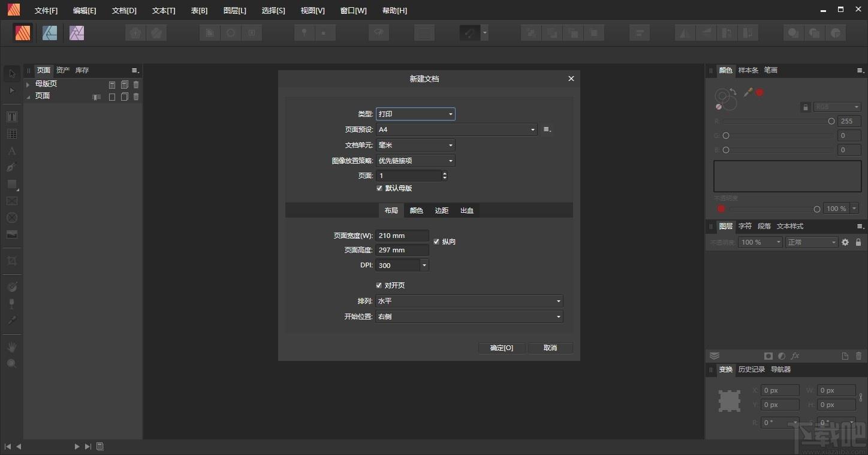Select the Vector Crop tool
This screenshot has height=455, width=868.
[x=12, y=261]
